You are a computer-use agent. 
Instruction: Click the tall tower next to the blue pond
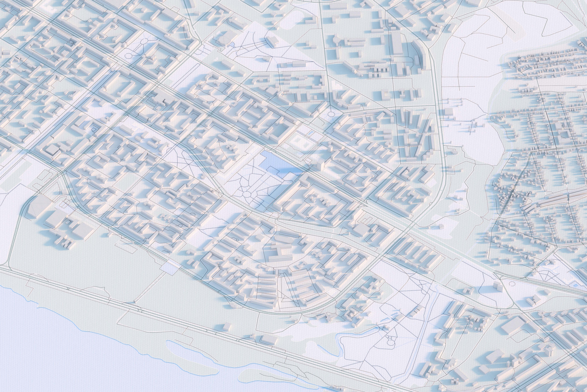320,165
